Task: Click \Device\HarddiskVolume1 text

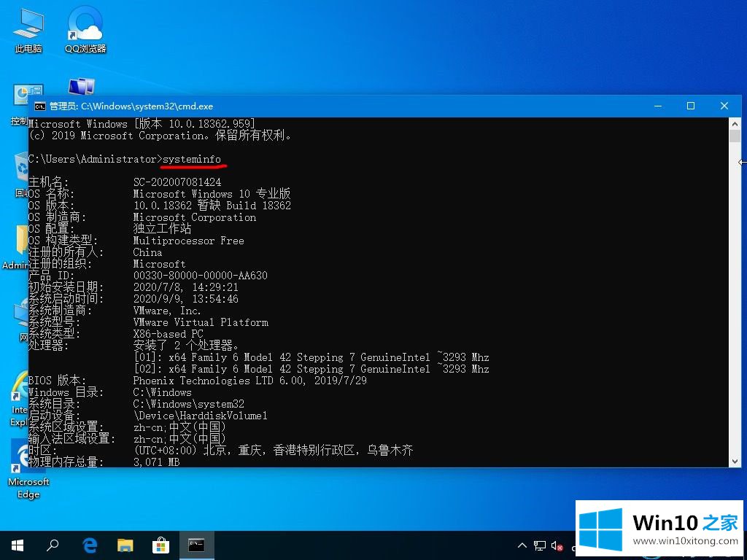Action: point(201,416)
